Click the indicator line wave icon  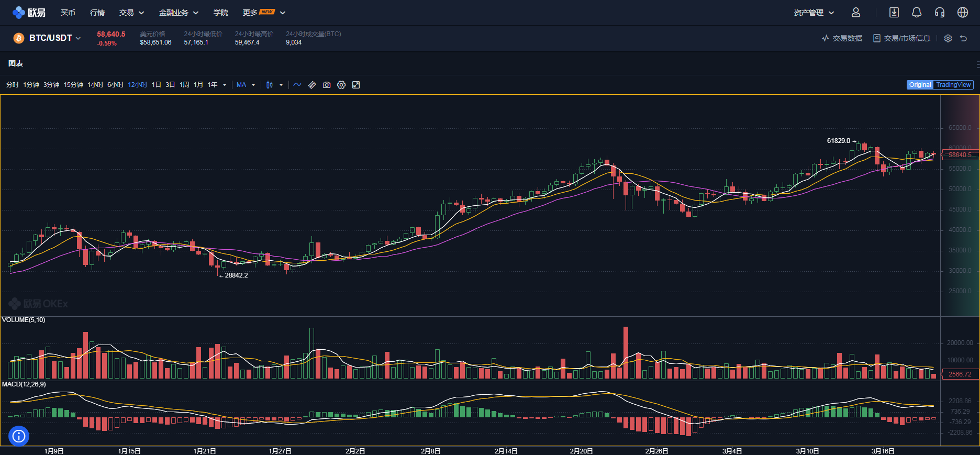[x=297, y=85]
